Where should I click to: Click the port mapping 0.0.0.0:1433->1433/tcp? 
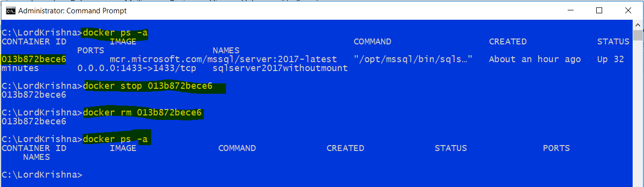[x=137, y=68]
